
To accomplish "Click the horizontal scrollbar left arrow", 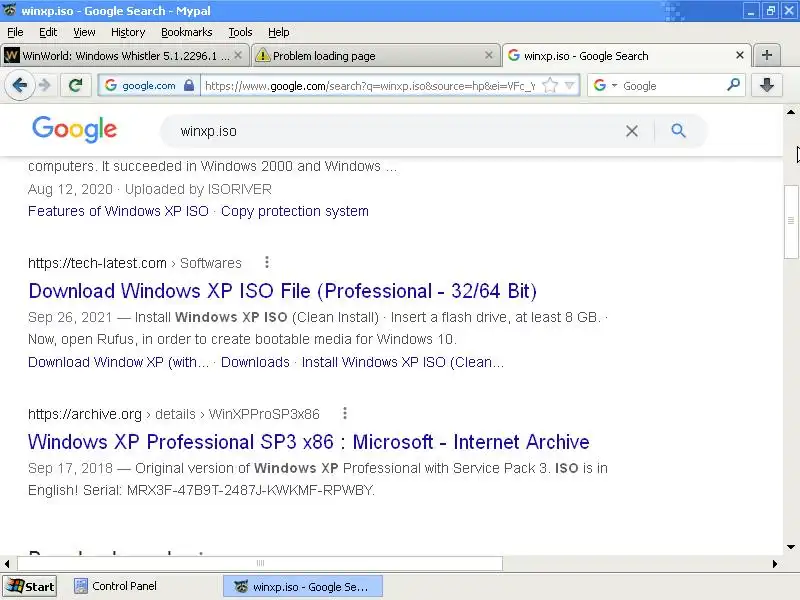I will 7,564.
